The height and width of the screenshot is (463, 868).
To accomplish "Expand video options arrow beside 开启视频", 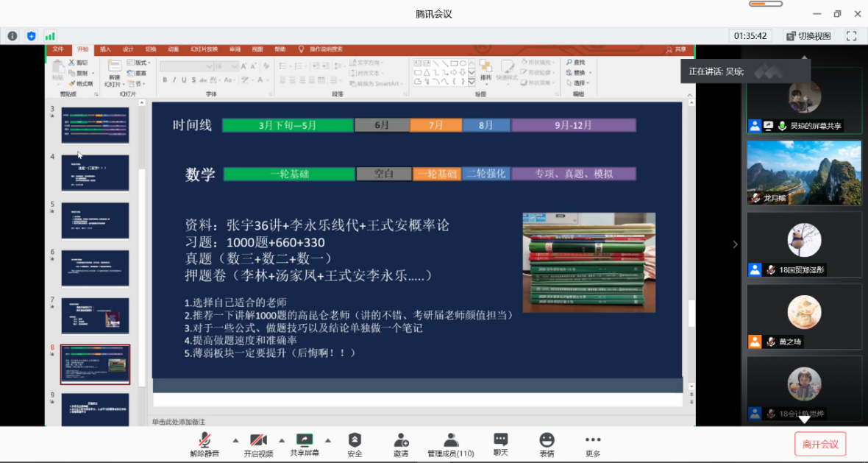I will coord(282,440).
